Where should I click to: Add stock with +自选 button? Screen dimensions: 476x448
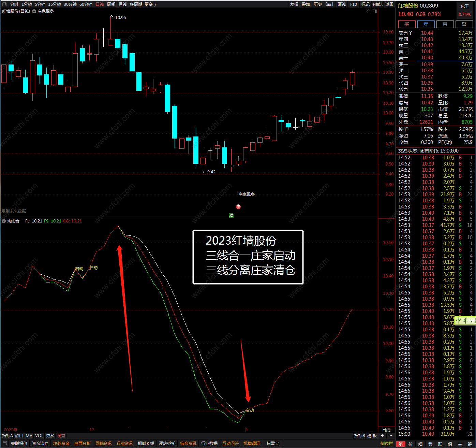tap(378, 4)
